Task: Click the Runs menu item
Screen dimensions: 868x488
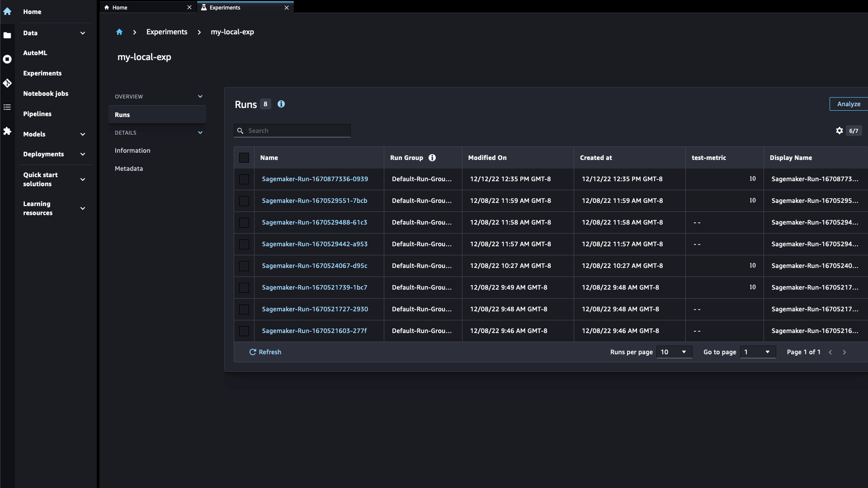Action: pos(122,114)
